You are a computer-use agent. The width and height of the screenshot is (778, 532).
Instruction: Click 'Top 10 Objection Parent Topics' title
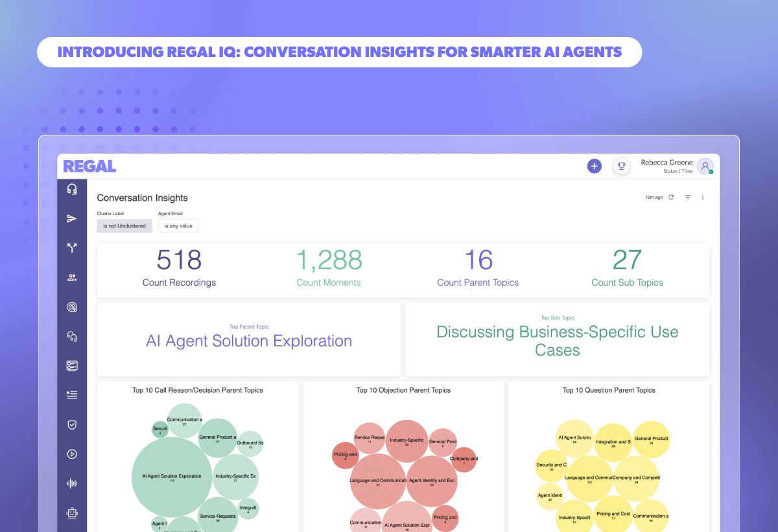click(403, 390)
